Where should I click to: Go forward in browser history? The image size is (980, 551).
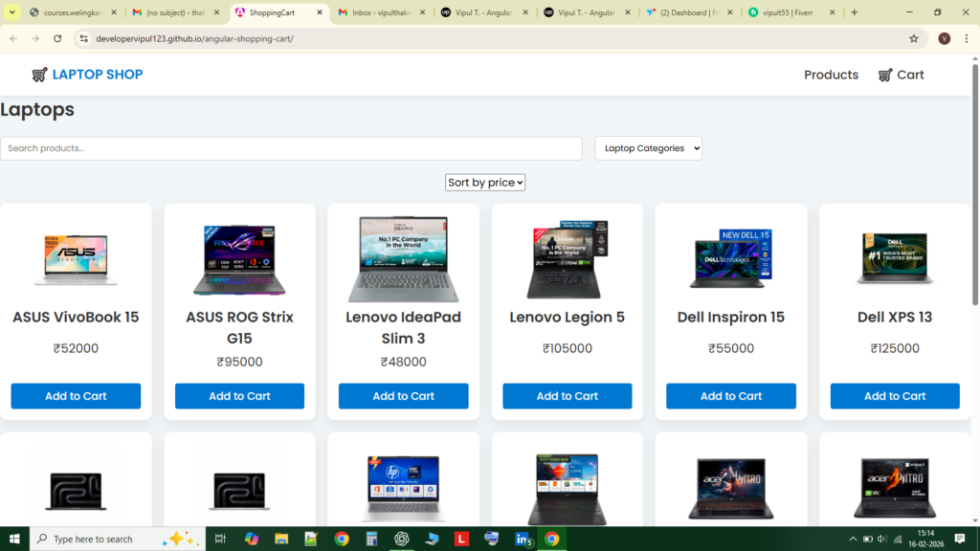pos(35,38)
